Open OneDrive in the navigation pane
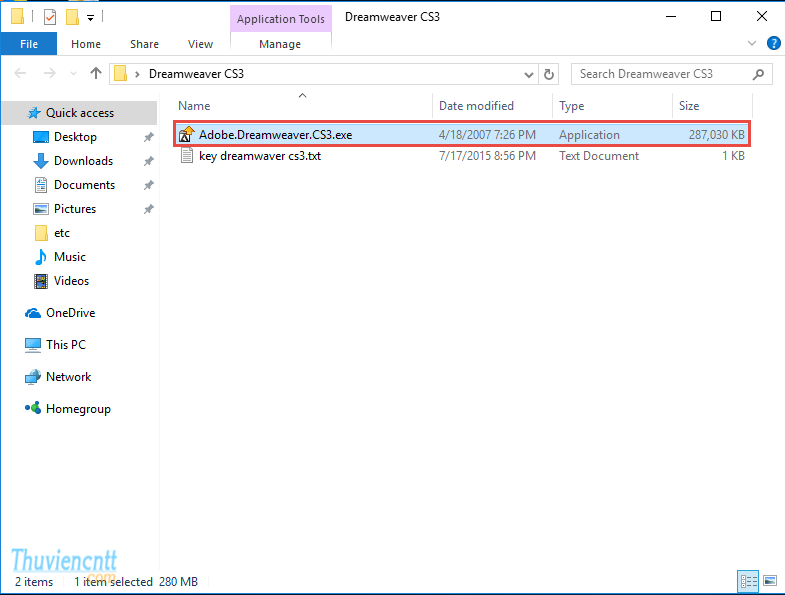Screen dimensions: 785x595 [x=70, y=313]
